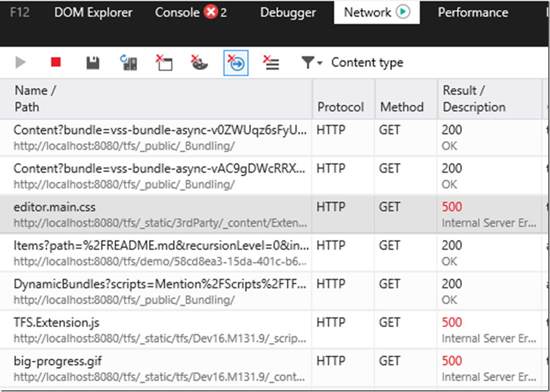The height and width of the screenshot is (392, 550).
Task: Click Internal Server Er... description for editor.main.css
Action: [490, 223]
